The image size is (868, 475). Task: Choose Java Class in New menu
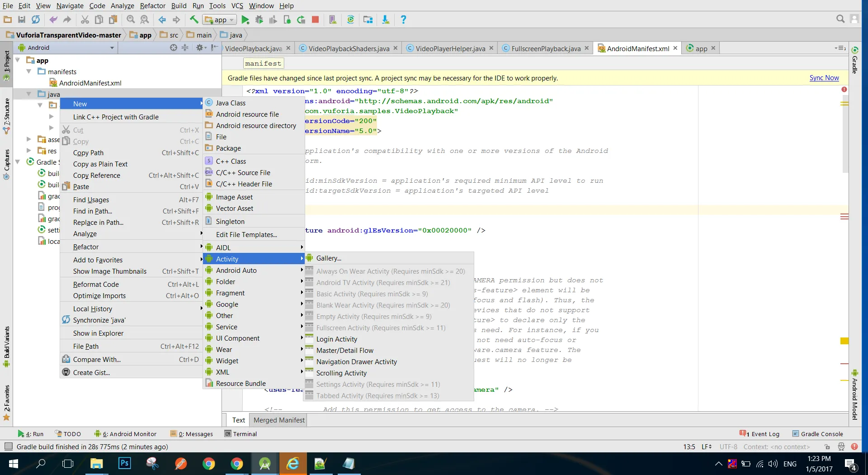click(x=231, y=103)
